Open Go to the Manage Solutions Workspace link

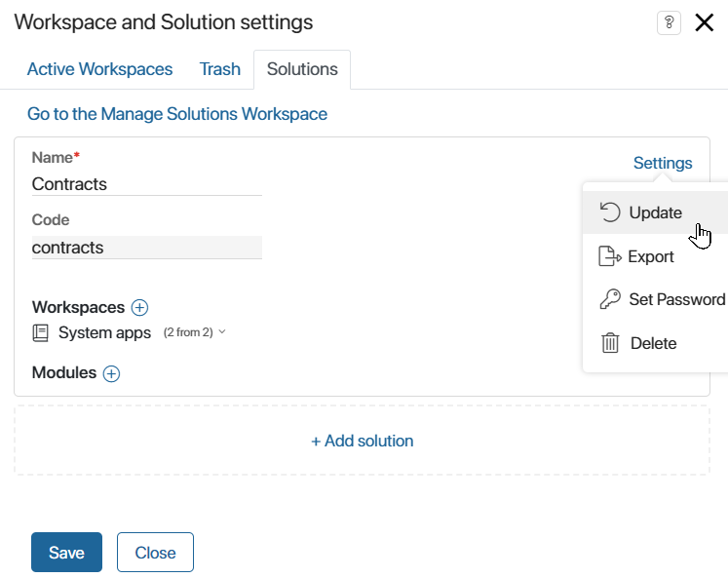coord(177,114)
